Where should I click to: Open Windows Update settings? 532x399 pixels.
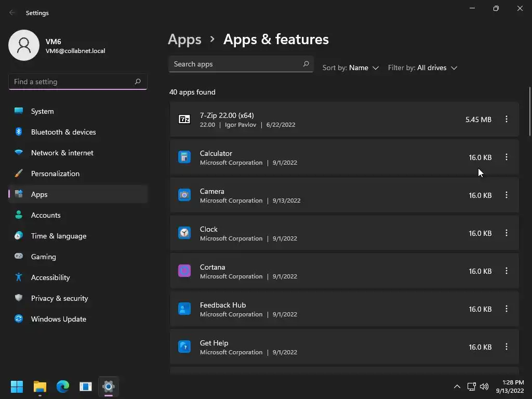pyautogui.click(x=58, y=319)
